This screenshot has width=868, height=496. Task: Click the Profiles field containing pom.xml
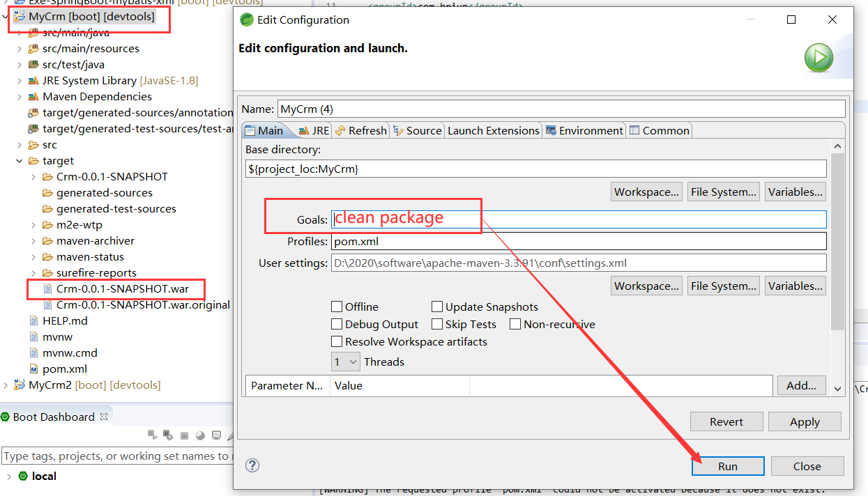coord(579,242)
